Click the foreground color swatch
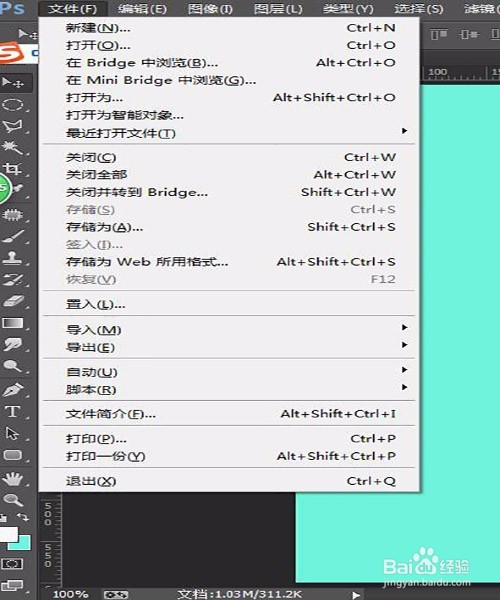500x600 pixels. (8, 534)
